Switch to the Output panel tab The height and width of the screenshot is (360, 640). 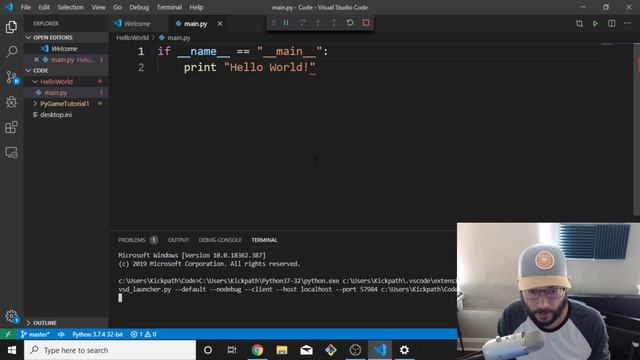point(178,240)
